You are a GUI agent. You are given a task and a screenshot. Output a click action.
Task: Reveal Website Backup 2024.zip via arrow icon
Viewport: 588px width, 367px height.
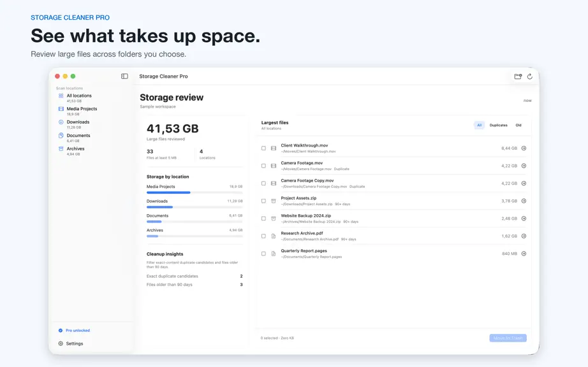pos(524,219)
